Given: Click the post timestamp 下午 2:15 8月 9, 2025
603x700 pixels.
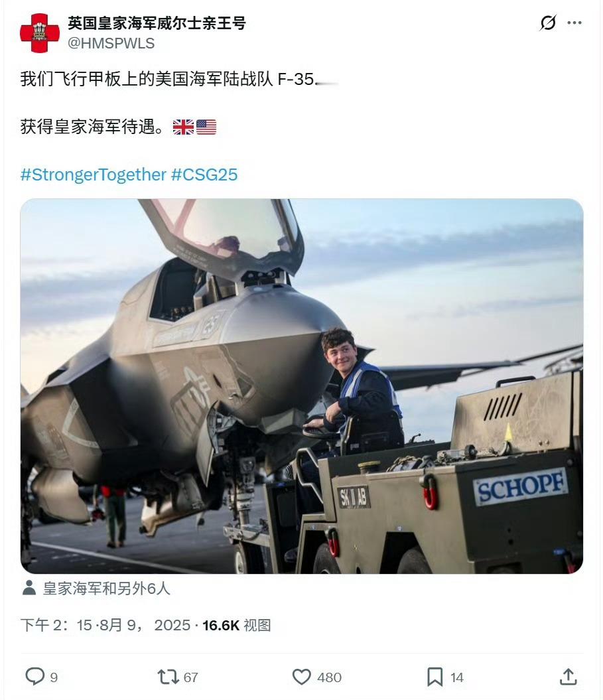Looking at the screenshot, I should coord(105,625).
